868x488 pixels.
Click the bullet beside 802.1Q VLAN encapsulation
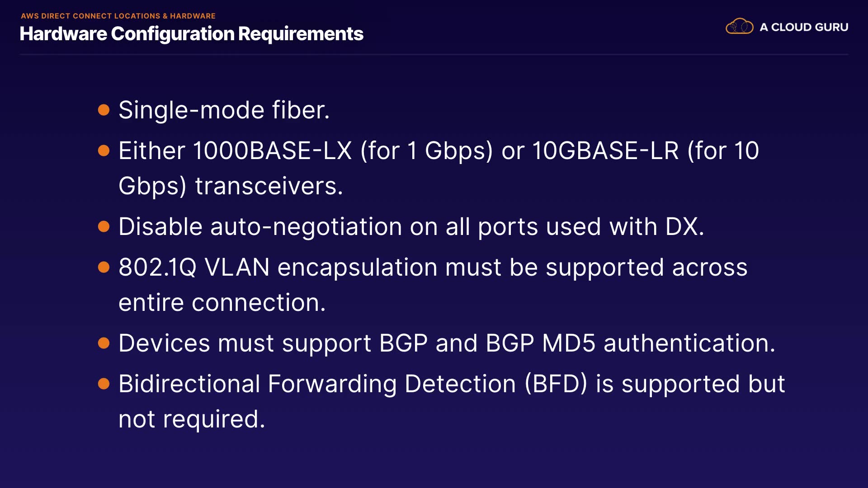click(x=104, y=267)
